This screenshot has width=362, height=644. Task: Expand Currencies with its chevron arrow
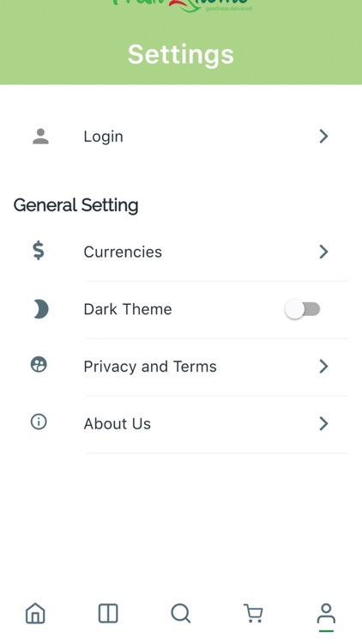324,252
